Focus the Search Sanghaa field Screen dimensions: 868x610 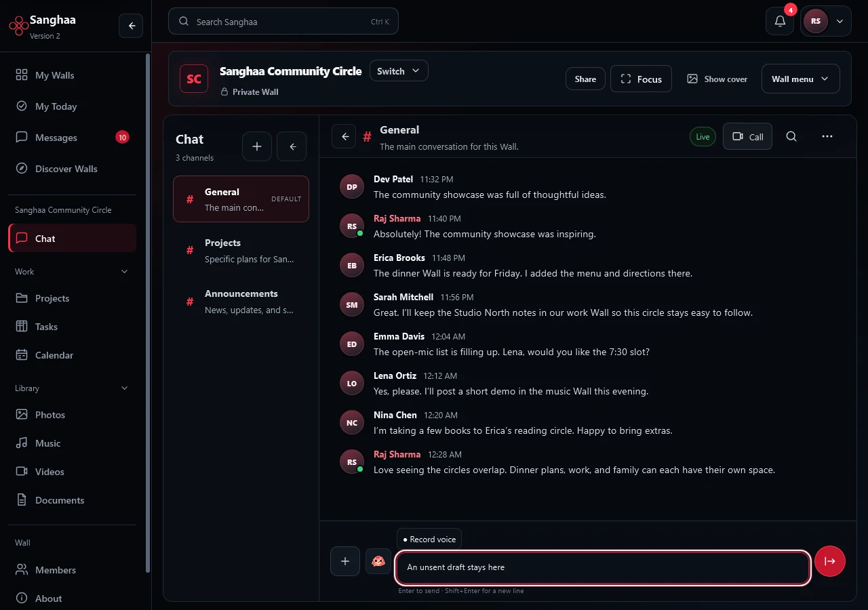click(x=283, y=21)
